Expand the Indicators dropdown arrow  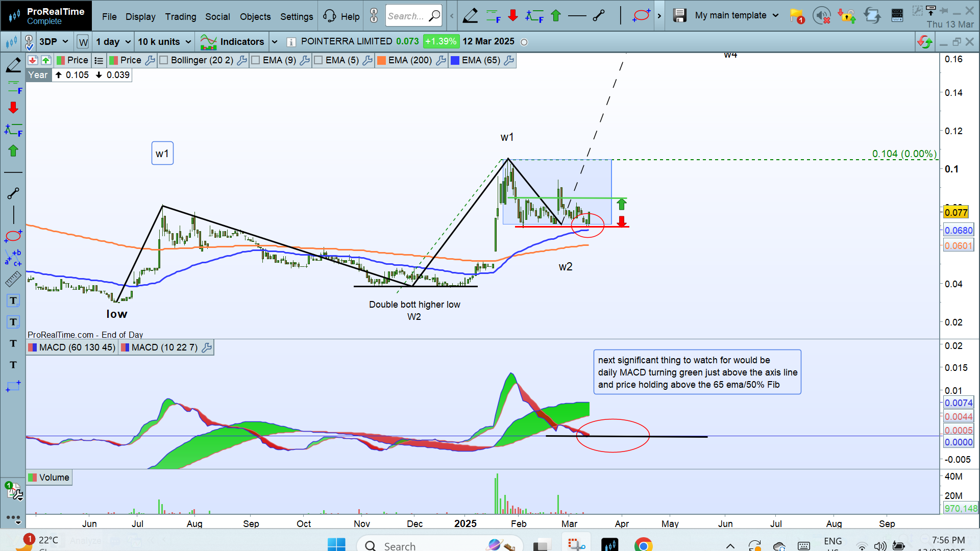pyautogui.click(x=275, y=42)
